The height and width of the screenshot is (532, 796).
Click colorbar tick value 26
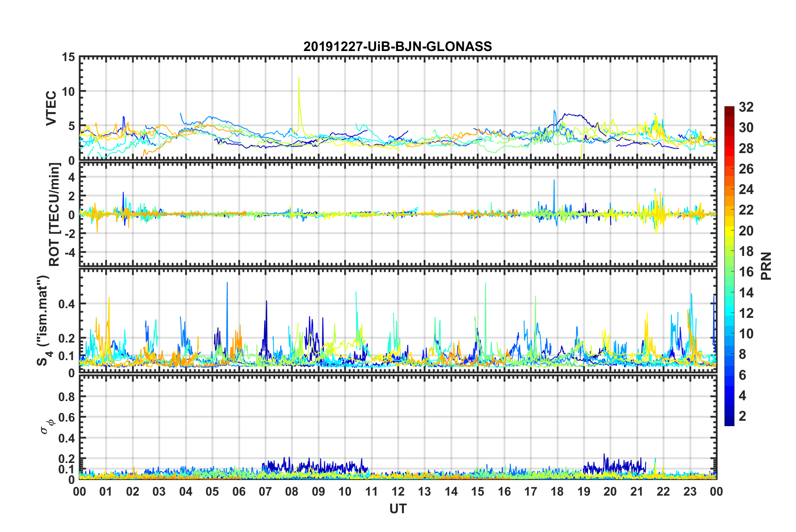746,169
